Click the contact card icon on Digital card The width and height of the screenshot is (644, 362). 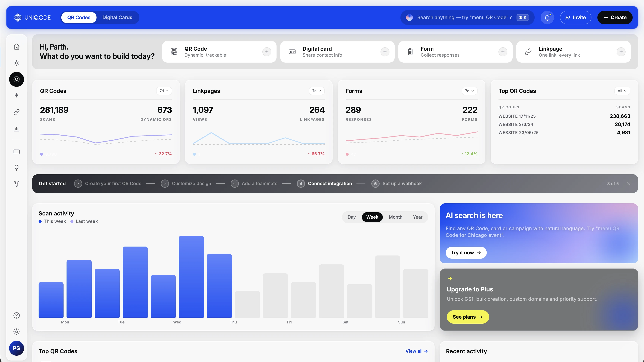292,52
